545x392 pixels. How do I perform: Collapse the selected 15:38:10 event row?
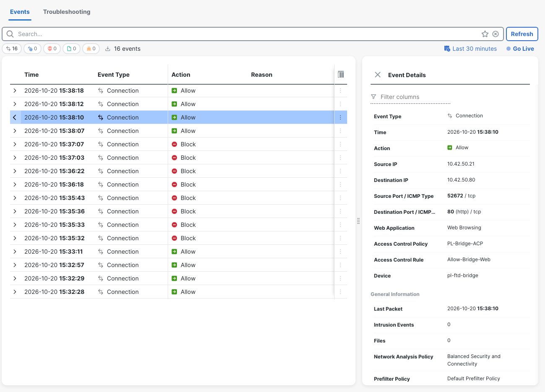[x=15, y=117]
